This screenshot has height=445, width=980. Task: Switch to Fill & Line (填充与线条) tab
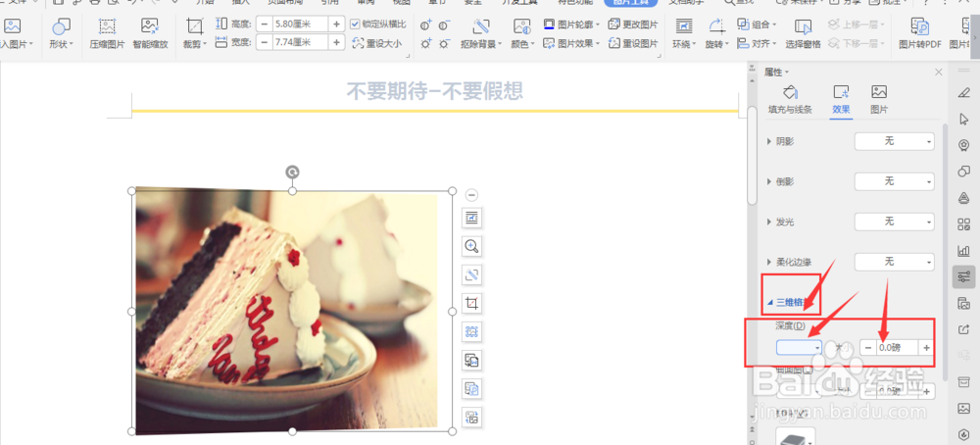790,99
